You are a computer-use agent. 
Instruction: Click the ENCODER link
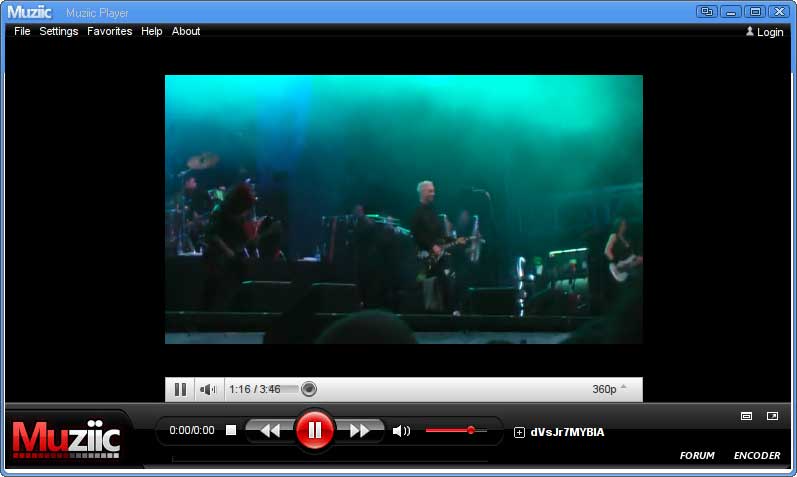(x=757, y=455)
